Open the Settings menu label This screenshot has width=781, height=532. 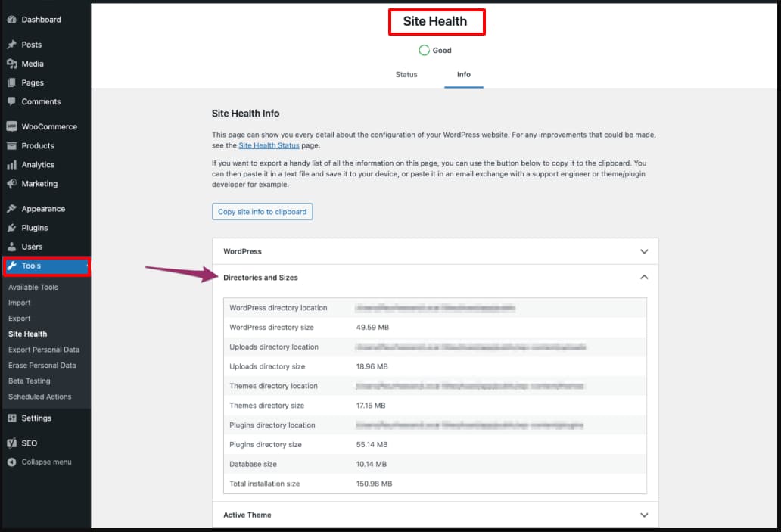pyautogui.click(x=36, y=418)
